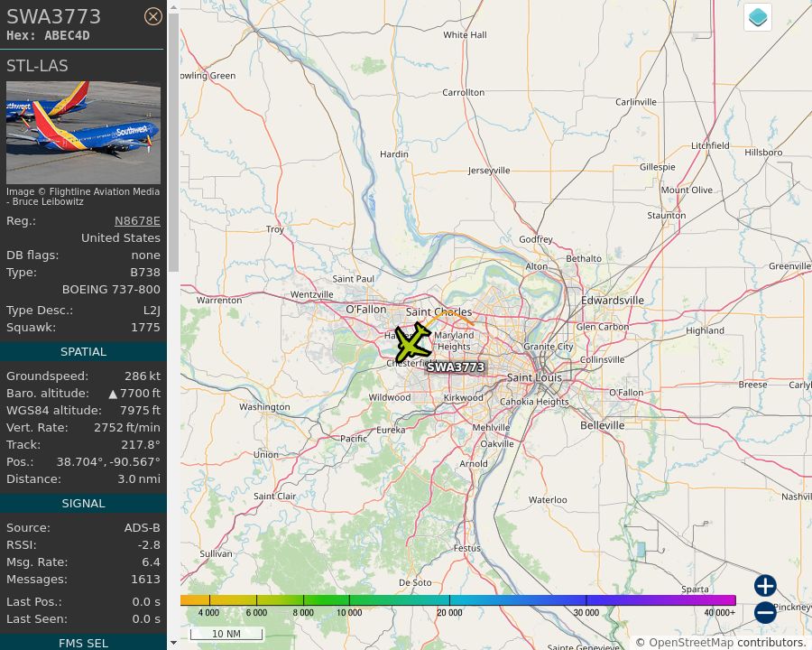Open the N8678E registration link

(x=137, y=220)
